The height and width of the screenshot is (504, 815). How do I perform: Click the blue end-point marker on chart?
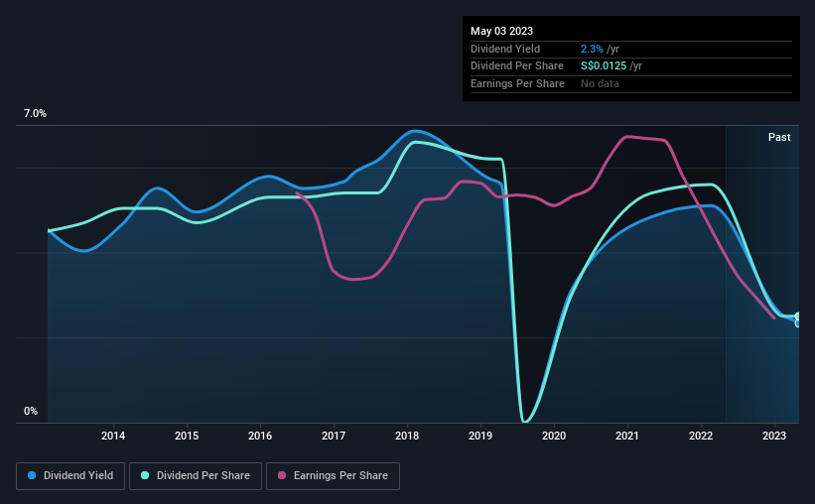coord(798,323)
